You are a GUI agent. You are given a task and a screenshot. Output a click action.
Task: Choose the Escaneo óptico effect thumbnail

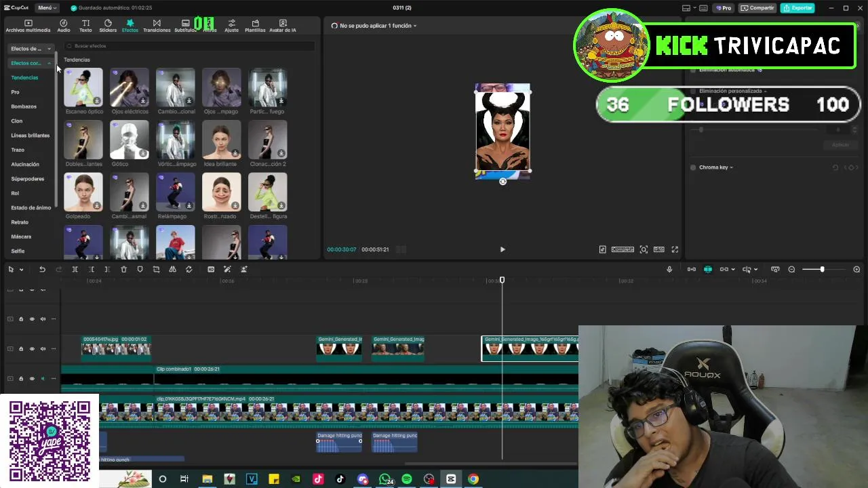(83, 87)
